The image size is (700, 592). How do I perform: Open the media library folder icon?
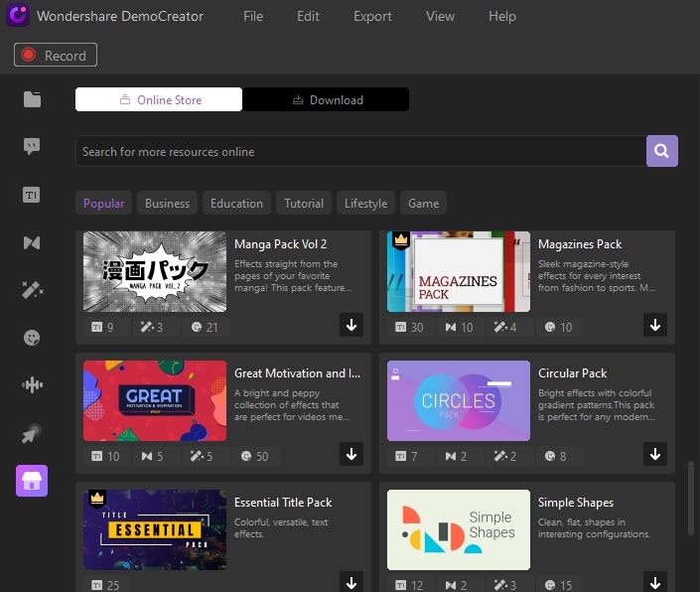(x=32, y=99)
